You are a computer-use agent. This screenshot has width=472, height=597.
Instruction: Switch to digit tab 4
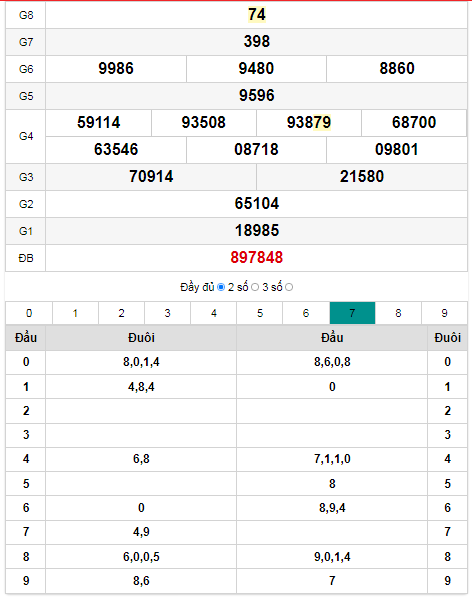click(214, 313)
